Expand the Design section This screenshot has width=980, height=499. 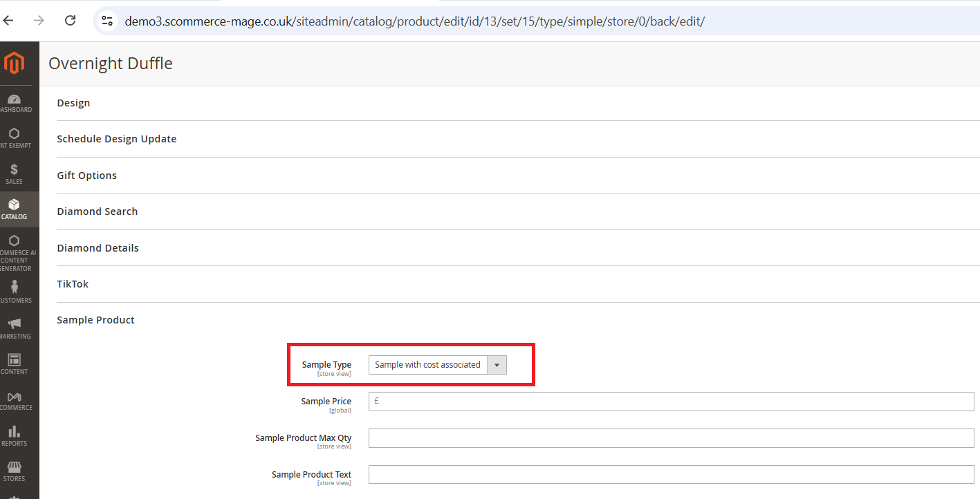74,103
